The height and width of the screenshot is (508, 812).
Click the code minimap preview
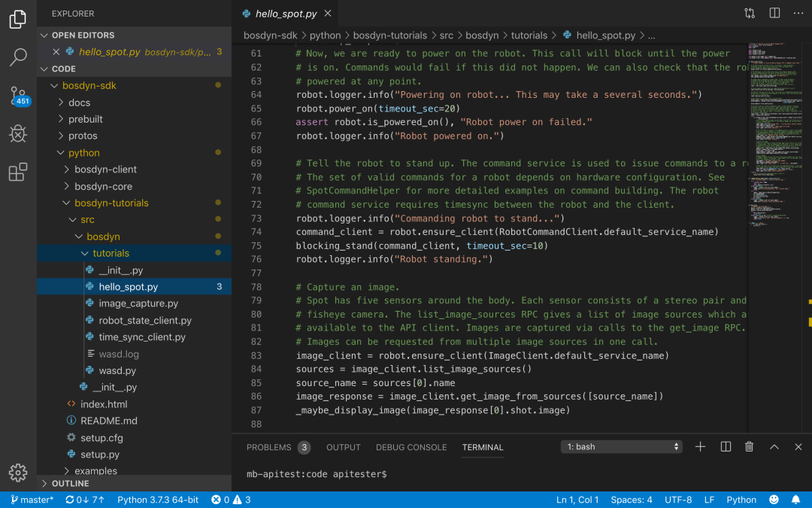(774, 135)
